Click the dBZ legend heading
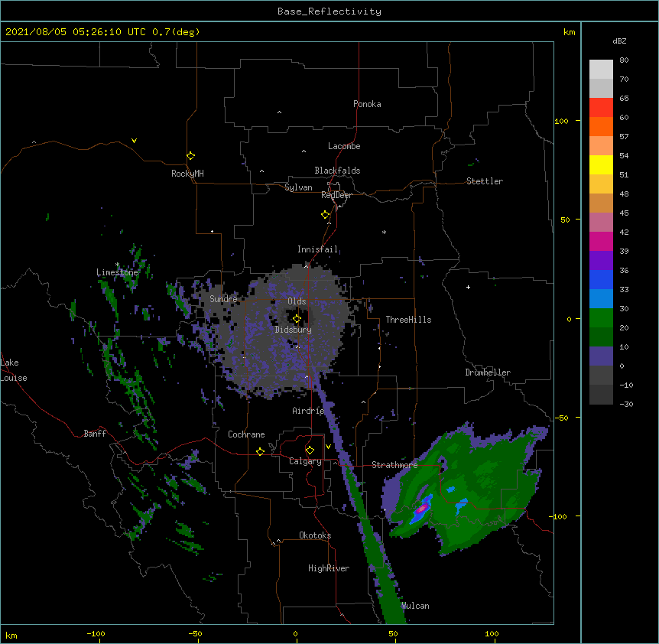Image resolution: width=659 pixels, height=644 pixels. [x=619, y=41]
